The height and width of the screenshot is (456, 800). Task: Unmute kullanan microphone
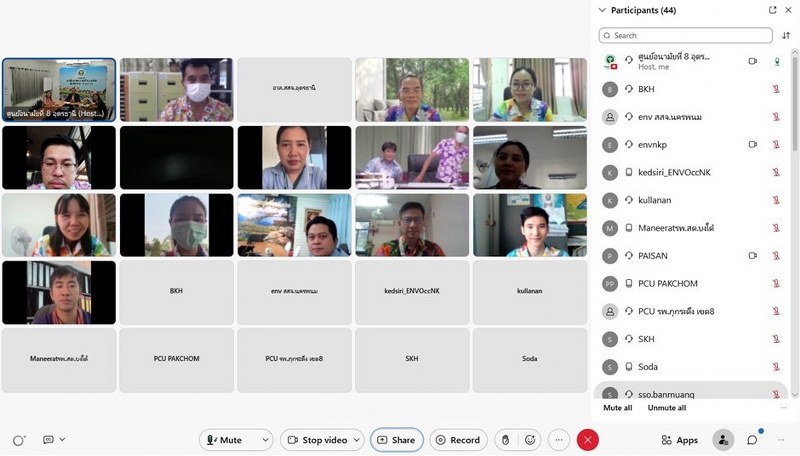pyautogui.click(x=776, y=200)
